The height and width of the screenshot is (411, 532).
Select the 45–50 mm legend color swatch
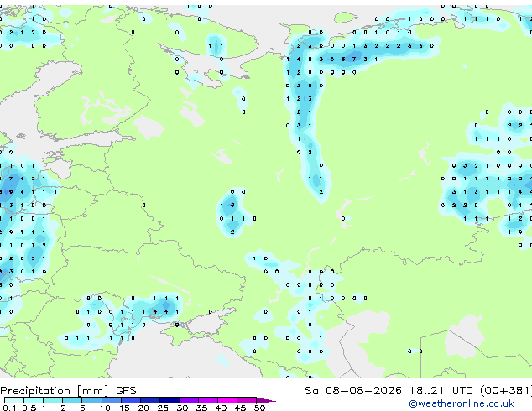tap(247, 400)
